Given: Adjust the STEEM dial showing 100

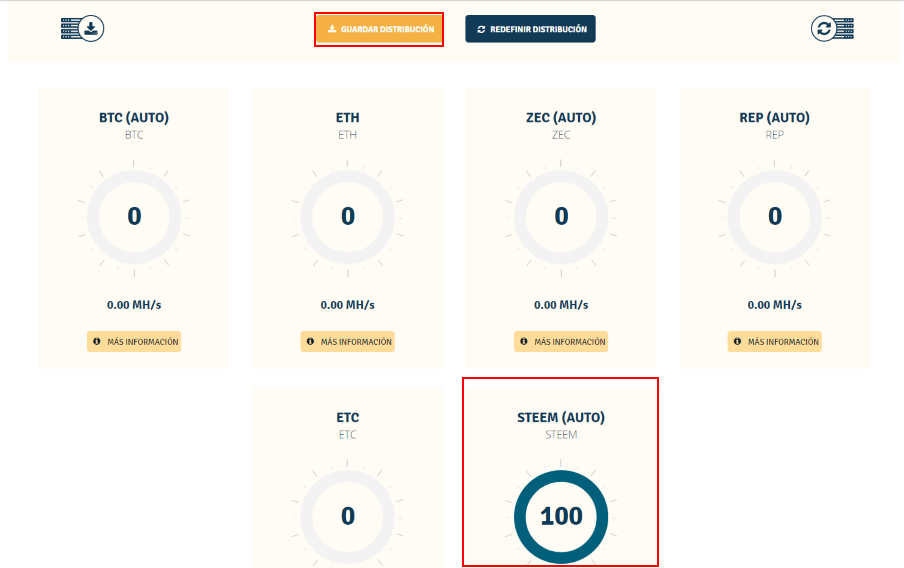Looking at the screenshot, I should tap(561, 517).
